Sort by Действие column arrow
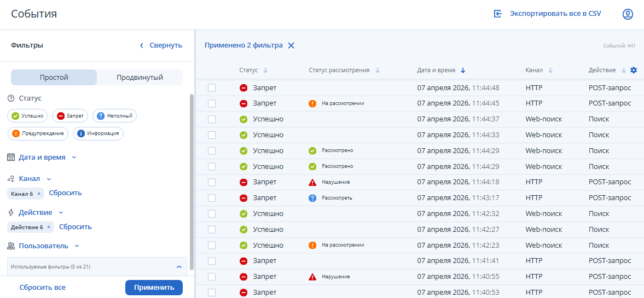 click(x=623, y=71)
